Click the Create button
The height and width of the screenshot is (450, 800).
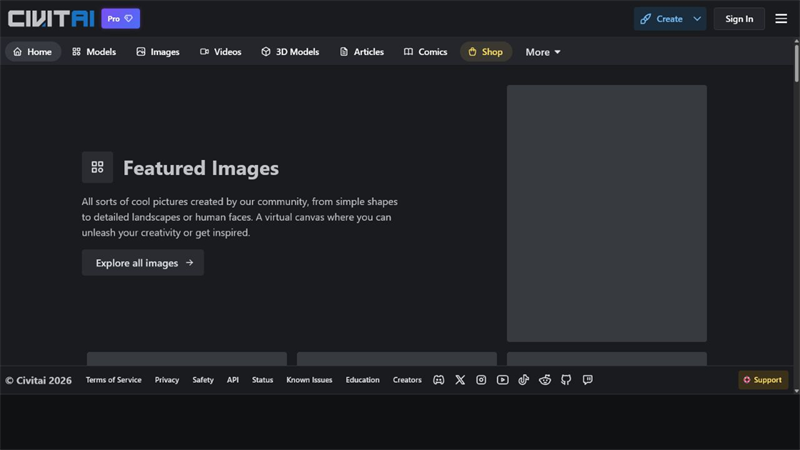click(661, 19)
